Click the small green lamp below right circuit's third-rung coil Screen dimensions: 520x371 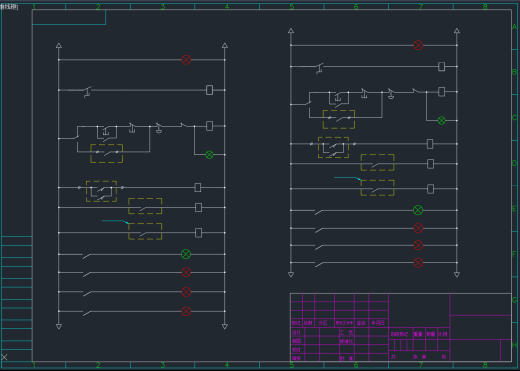(x=441, y=120)
